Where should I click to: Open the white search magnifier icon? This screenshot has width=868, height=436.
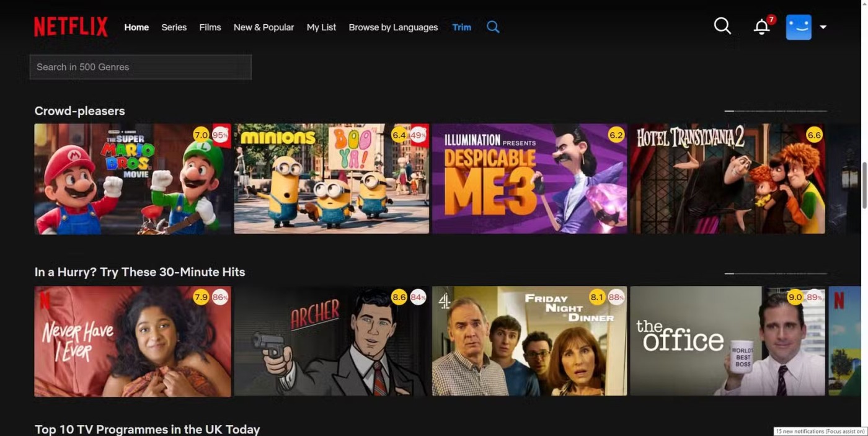pos(722,26)
